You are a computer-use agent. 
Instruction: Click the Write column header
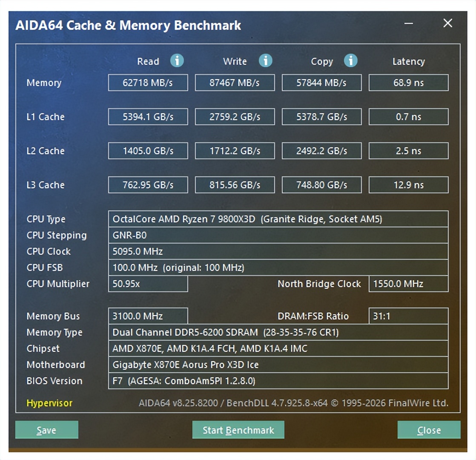pyautogui.click(x=235, y=61)
